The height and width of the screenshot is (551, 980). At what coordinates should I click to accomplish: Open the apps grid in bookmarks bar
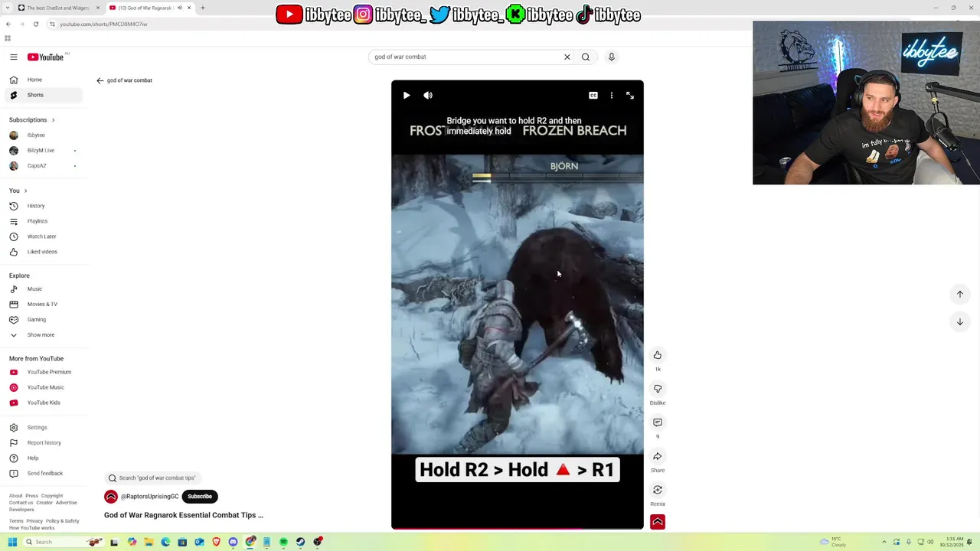pos(8,37)
